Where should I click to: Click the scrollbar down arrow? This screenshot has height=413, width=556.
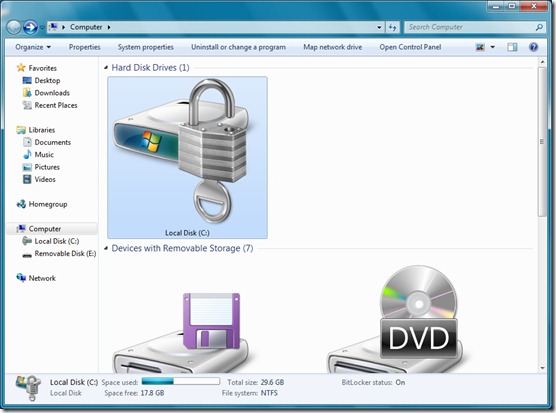tap(542, 368)
